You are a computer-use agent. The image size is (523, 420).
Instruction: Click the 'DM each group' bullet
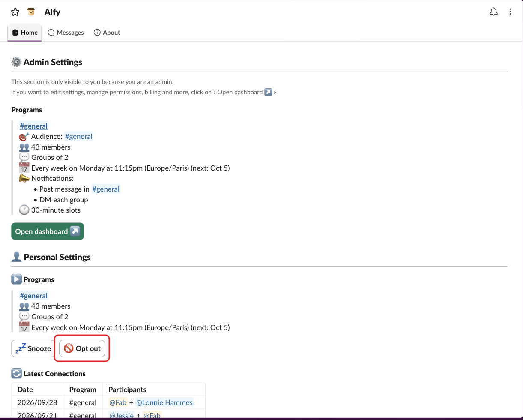pyautogui.click(x=63, y=200)
